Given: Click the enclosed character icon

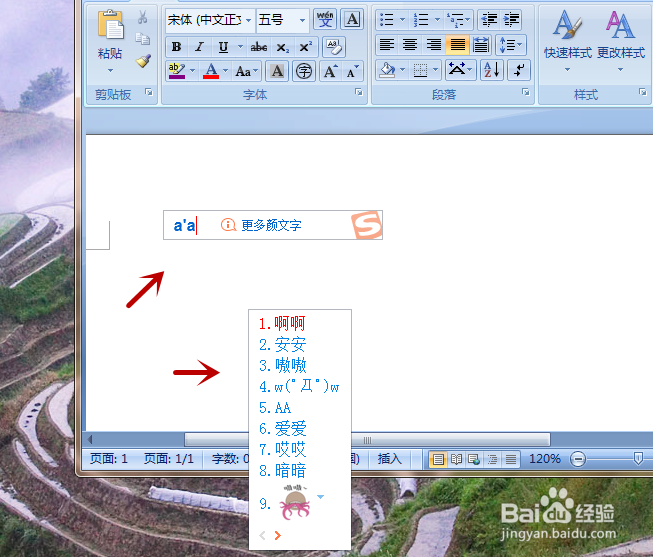Looking at the screenshot, I should [304, 71].
